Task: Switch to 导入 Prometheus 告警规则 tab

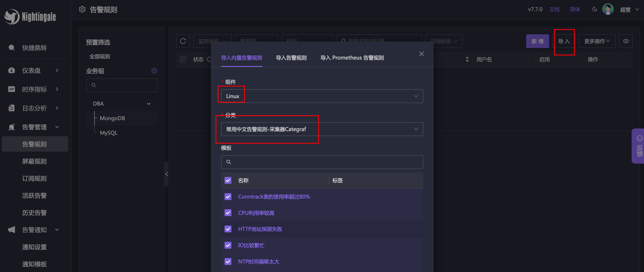Action: click(x=352, y=58)
